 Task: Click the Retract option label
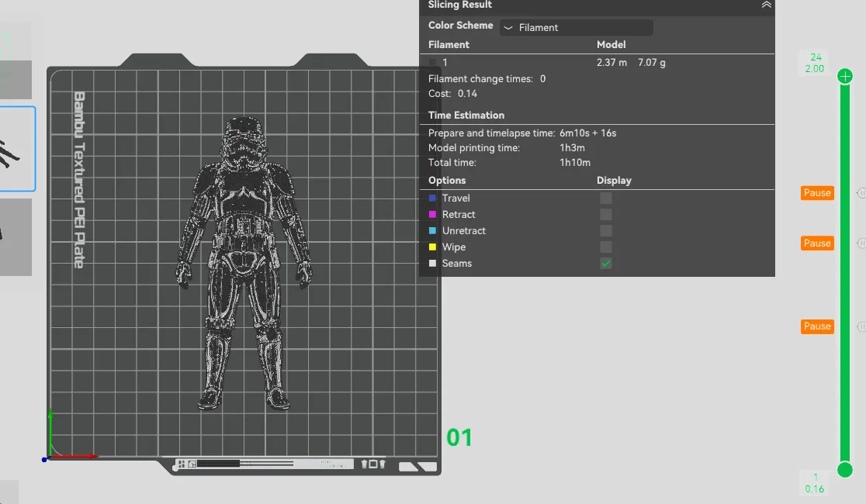(459, 214)
